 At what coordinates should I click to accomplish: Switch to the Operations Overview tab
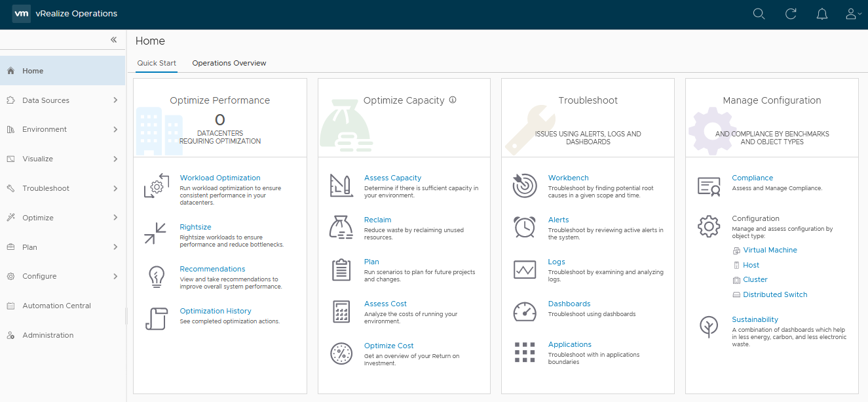click(229, 63)
